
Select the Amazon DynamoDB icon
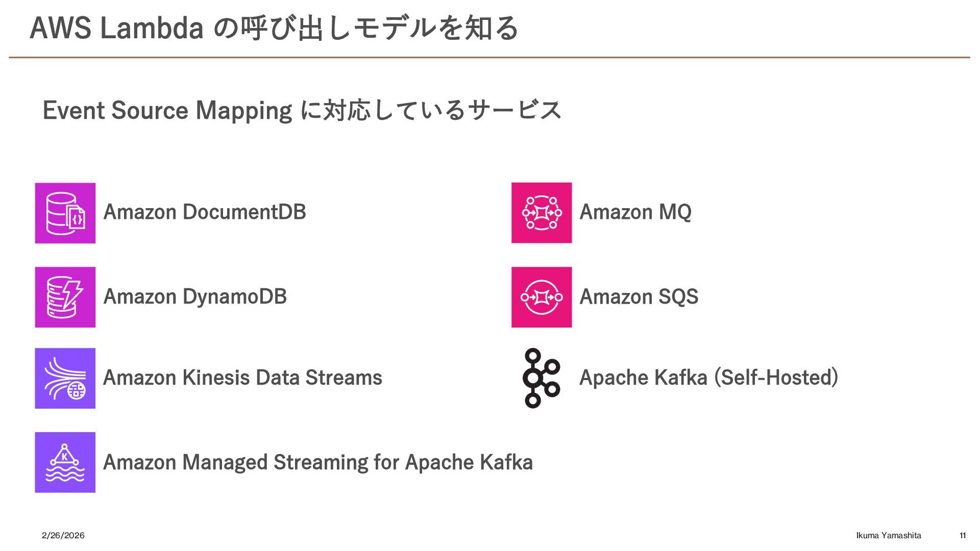[65, 297]
